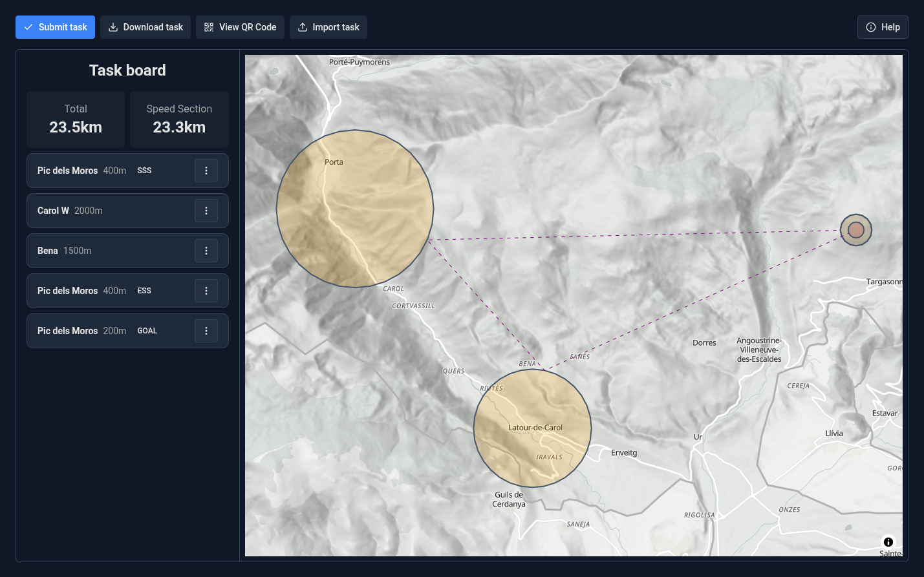Open options menu for Carol W turnpoint
Image resolution: width=924 pixels, height=577 pixels.
pyautogui.click(x=206, y=211)
